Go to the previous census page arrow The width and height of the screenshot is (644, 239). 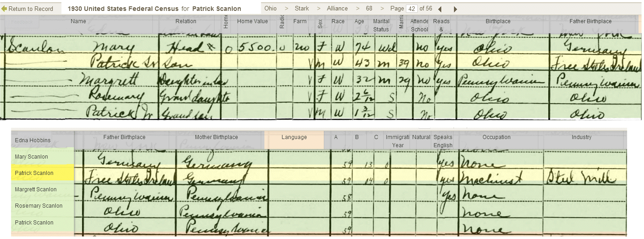(439, 9)
